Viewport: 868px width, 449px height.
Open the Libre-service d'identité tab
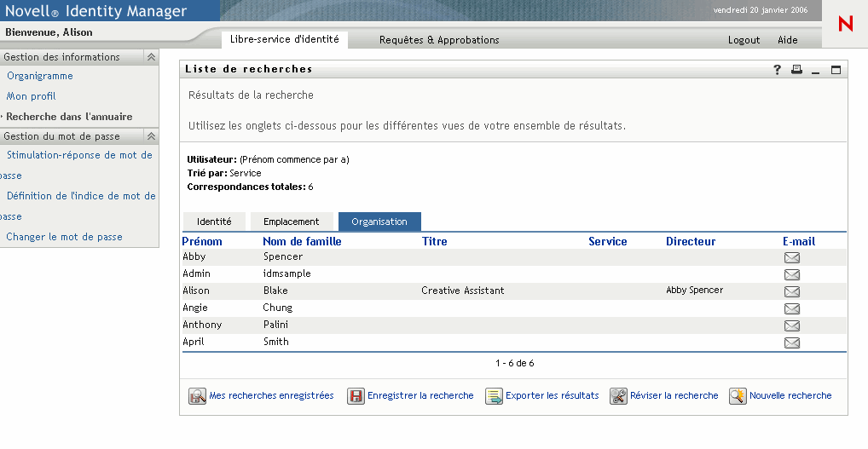coord(285,39)
